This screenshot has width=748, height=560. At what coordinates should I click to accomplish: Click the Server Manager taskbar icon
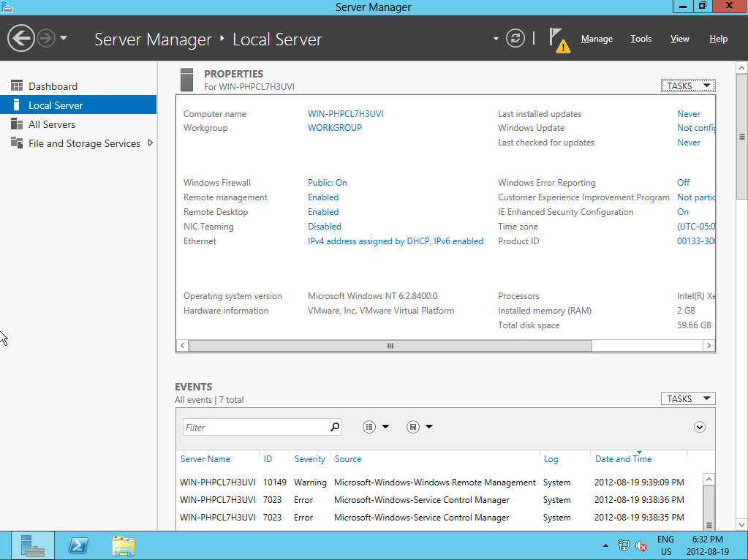coord(33,545)
